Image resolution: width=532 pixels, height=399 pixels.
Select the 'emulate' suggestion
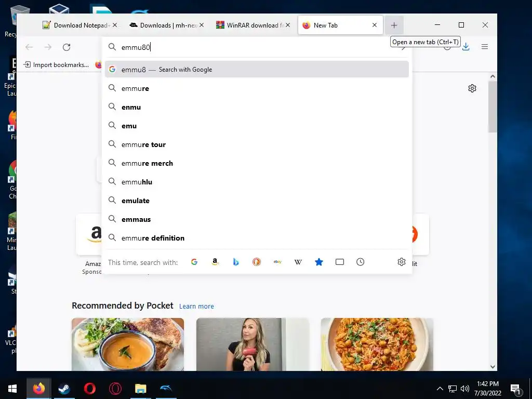tap(257, 201)
